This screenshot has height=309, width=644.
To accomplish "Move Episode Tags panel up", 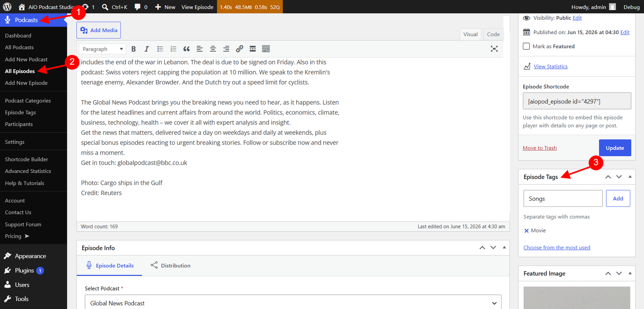I will 608,177.
